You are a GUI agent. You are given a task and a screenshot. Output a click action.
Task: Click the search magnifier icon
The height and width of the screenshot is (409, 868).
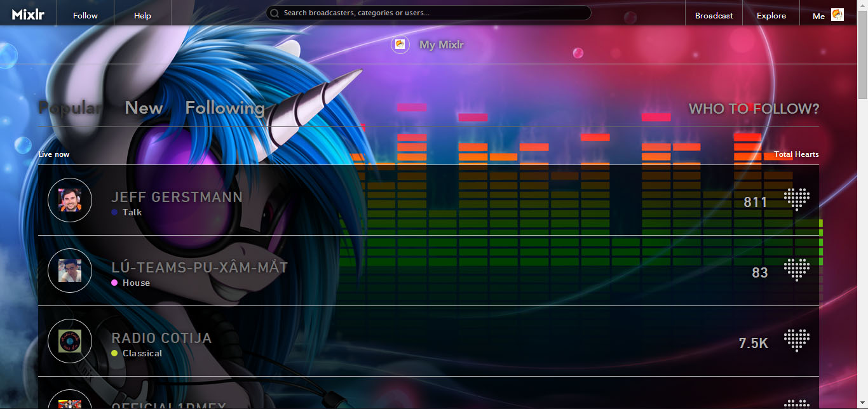[275, 13]
